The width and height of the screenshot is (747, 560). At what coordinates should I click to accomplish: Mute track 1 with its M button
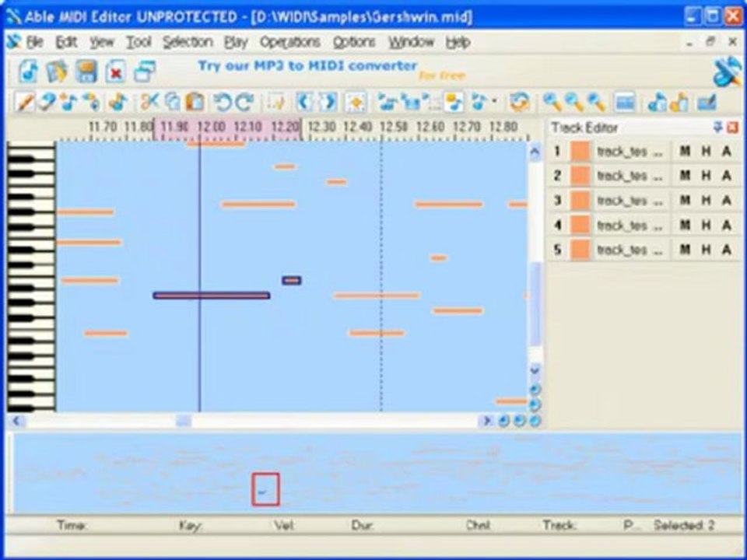point(685,152)
